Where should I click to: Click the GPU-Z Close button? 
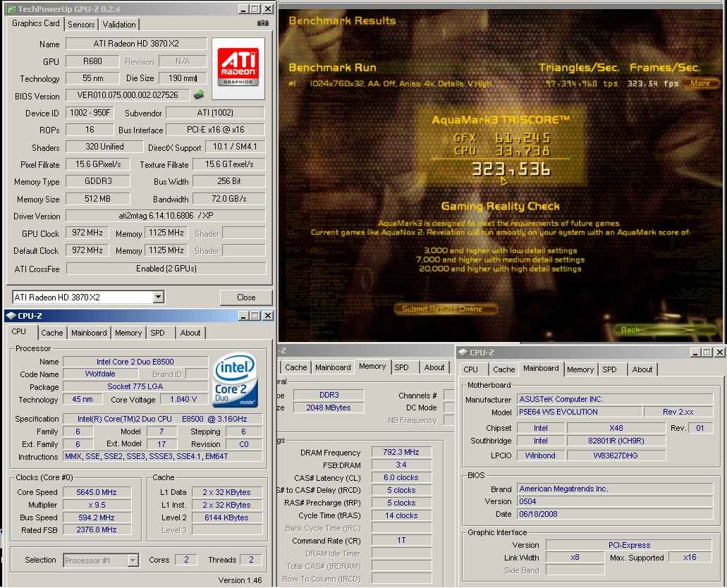coord(246,298)
